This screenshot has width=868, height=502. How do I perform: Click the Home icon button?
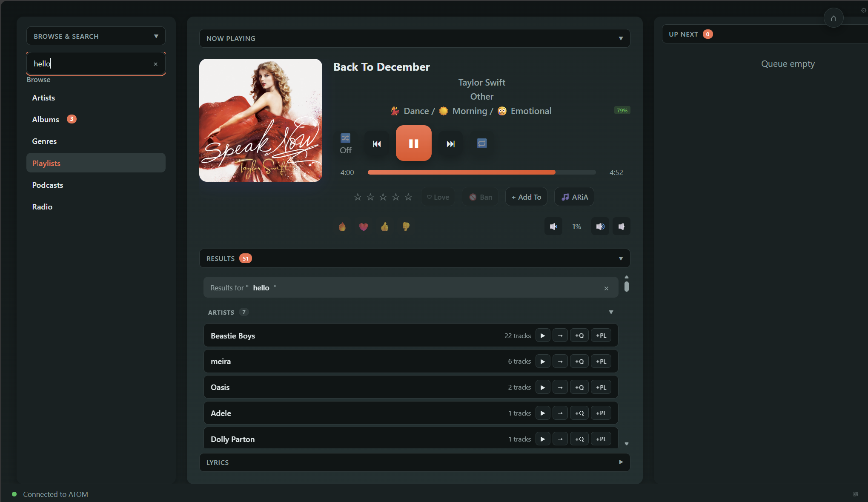point(833,18)
